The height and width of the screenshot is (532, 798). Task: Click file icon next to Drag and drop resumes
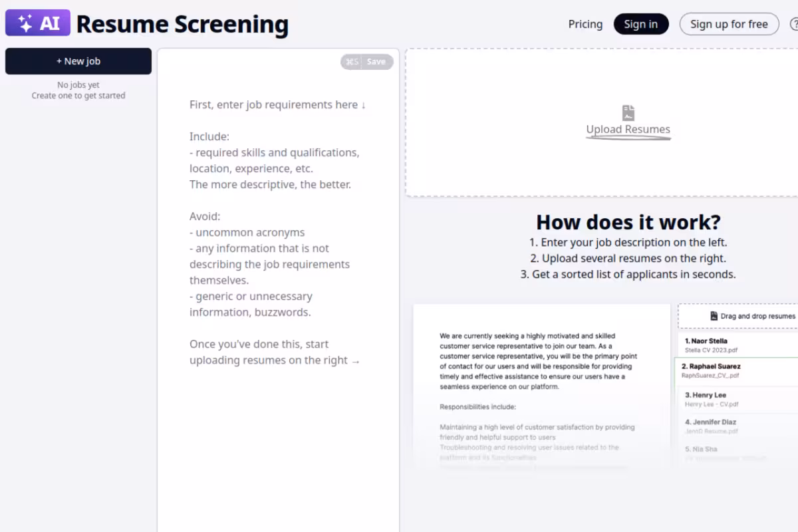click(x=714, y=317)
